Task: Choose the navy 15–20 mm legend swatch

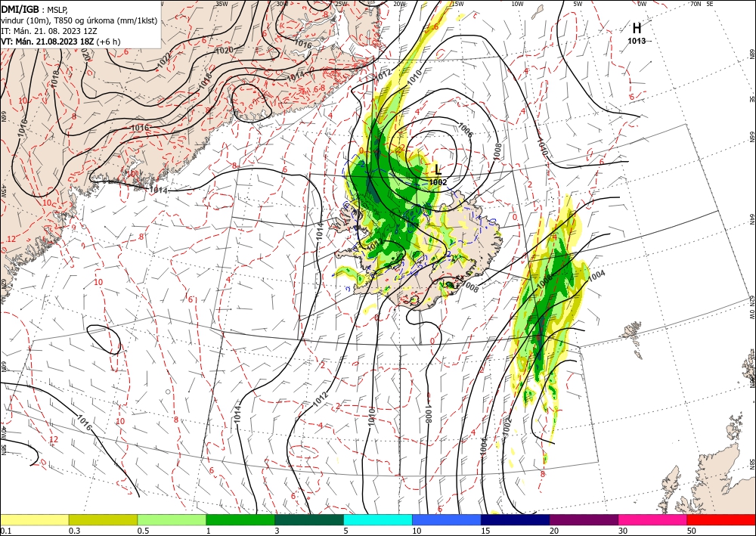Action: tap(516, 519)
